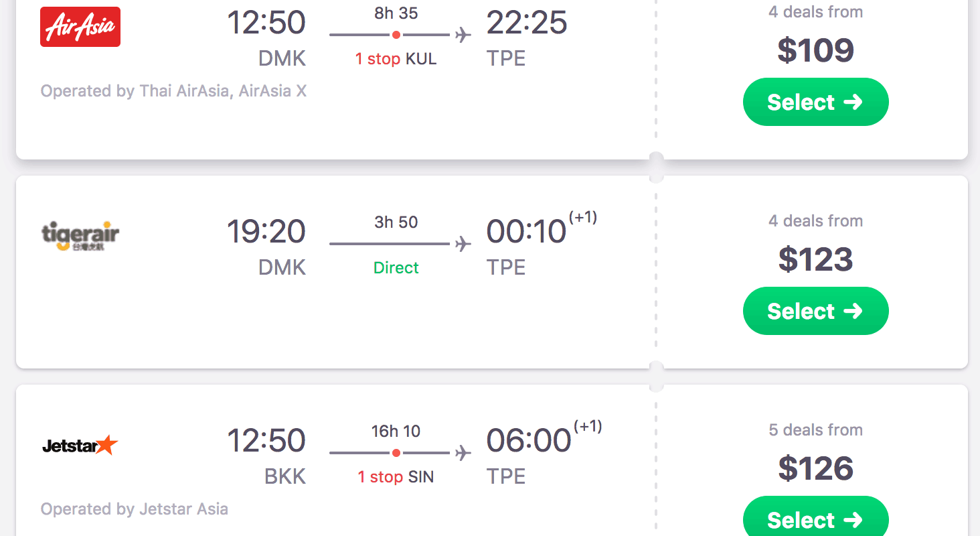
Task: Click the $123 price text
Action: click(815, 260)
